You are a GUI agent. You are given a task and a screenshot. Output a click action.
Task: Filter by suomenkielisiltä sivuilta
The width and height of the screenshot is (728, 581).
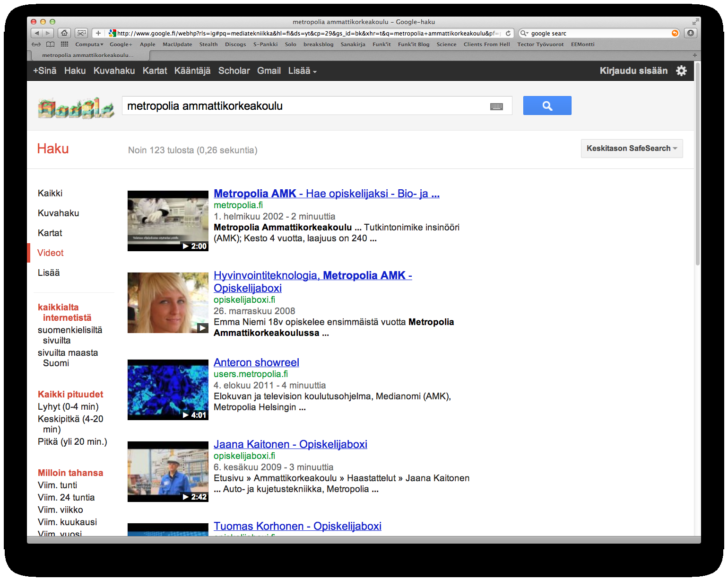point(70,335)
